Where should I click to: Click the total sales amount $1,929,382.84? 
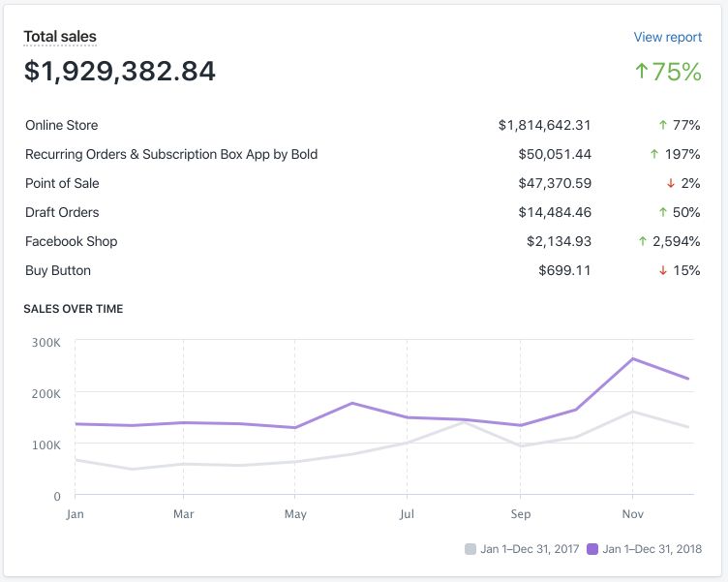click(120, 71)
